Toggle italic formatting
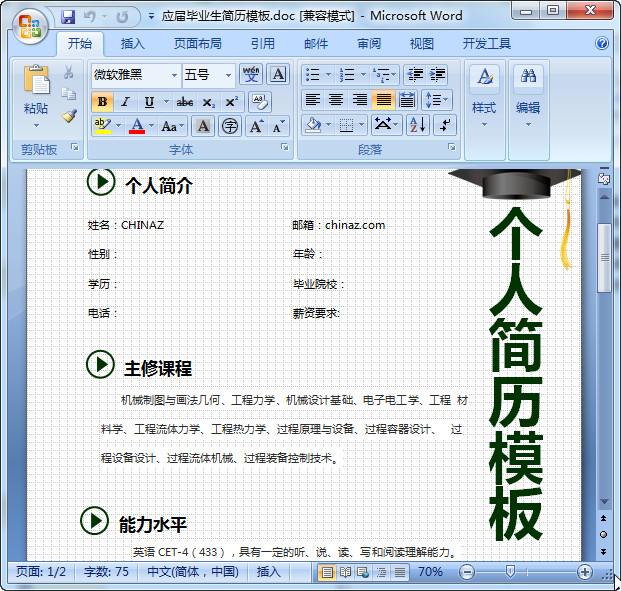Image resolution: width=621 pixels, height=591 pixels. click(126, 102)
